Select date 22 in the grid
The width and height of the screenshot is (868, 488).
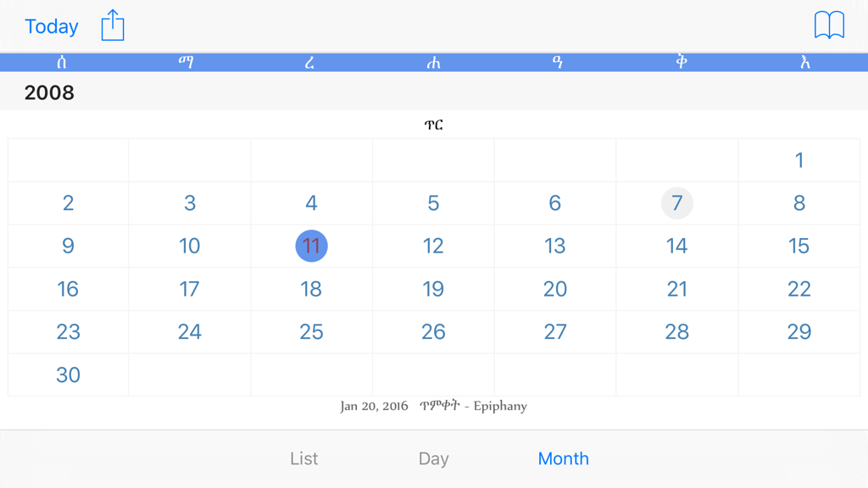coord(798,289)
